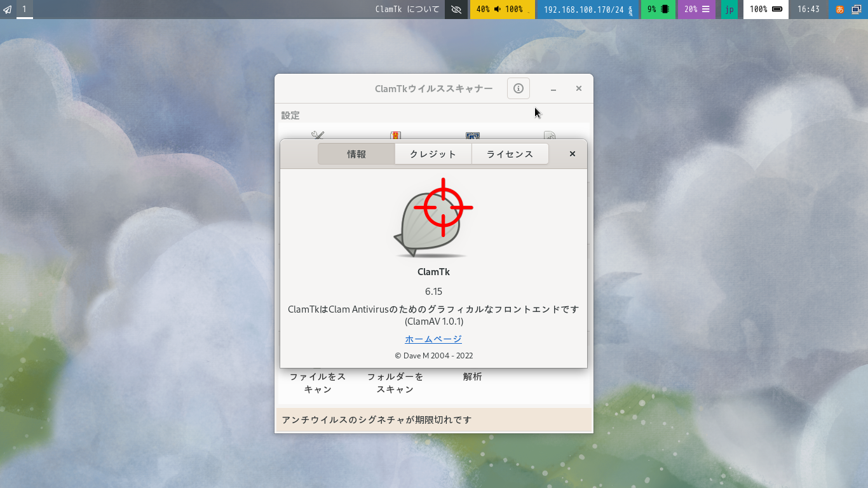Select フォルダーをスキャン in main window

coord(395,383)
